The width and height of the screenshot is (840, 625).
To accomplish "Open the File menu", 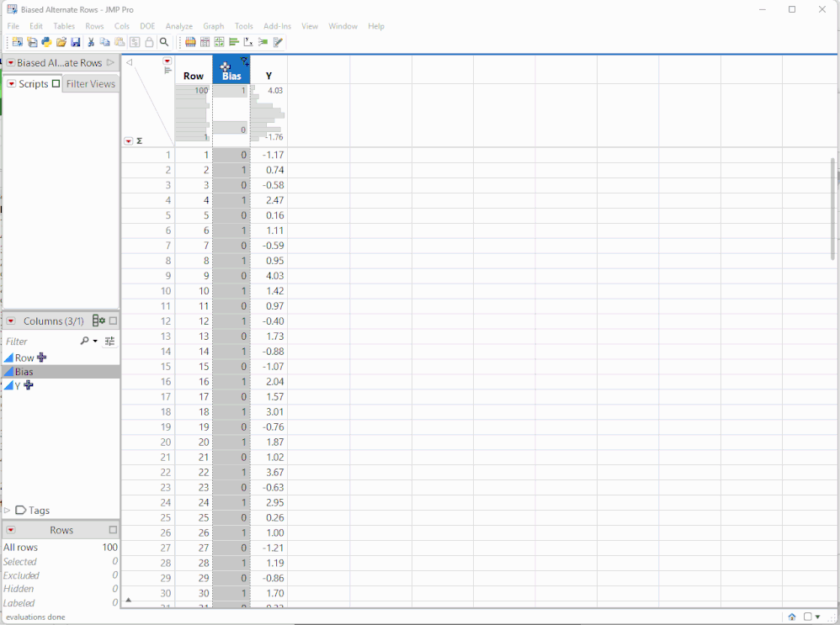I will click(13, 26).
